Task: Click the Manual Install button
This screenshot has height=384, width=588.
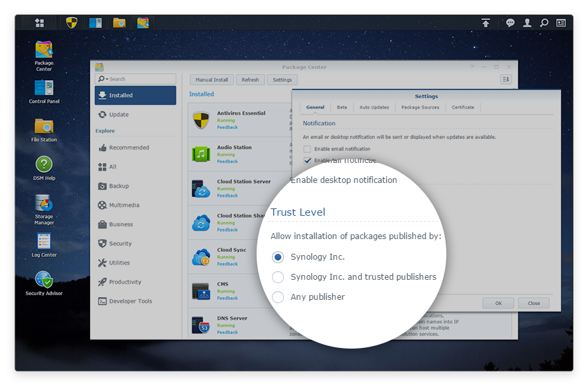Action: click(212, 79)
